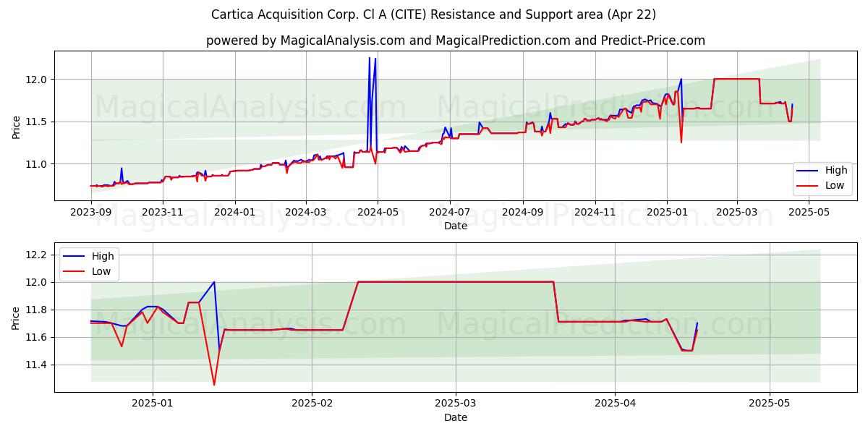The height and width of the screenshot is (434, 868).
Task: Click the 'Price' axis label of upper chart
Action: pos(16,125)
